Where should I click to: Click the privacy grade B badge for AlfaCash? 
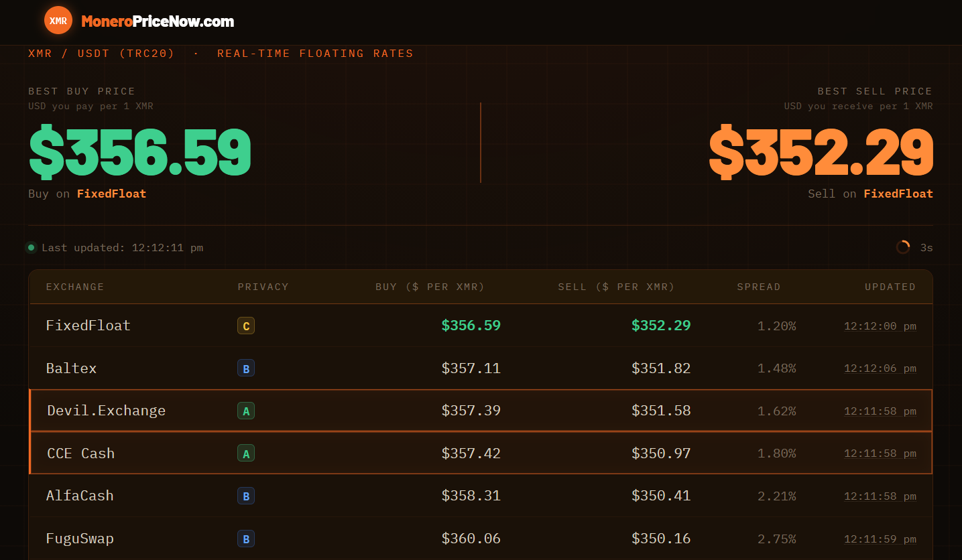(x=246, y=496)
